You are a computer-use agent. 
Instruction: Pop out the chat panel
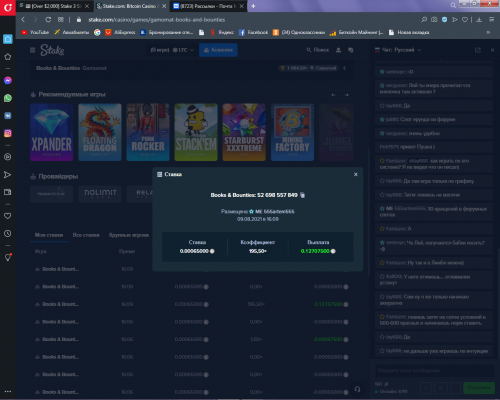pos(478,50)
